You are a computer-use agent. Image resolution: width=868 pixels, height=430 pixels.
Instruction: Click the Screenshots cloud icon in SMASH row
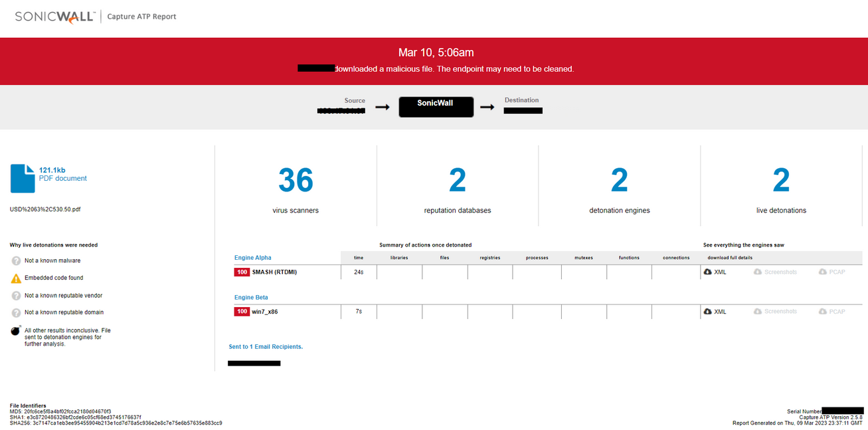point(758,272)
